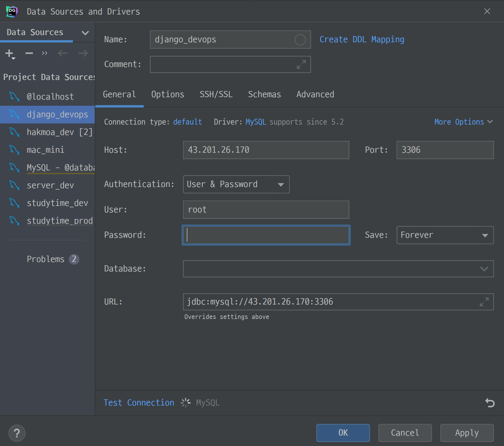This screenshot has height=446, width=504.
Task: Click the Cancel button
Action: [405, 433]
